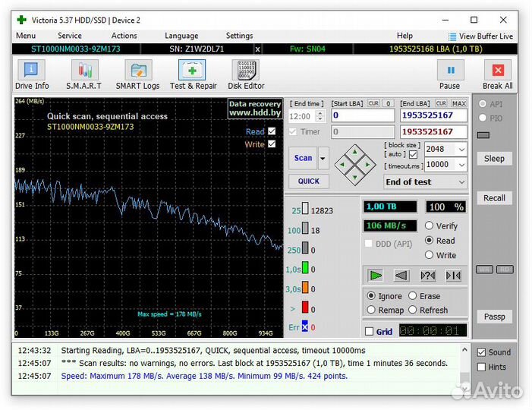The width and height of the screenshot is (532, 410).
Task: Open the Service menu
Action: pyautogui.click(x=69, y=36)
